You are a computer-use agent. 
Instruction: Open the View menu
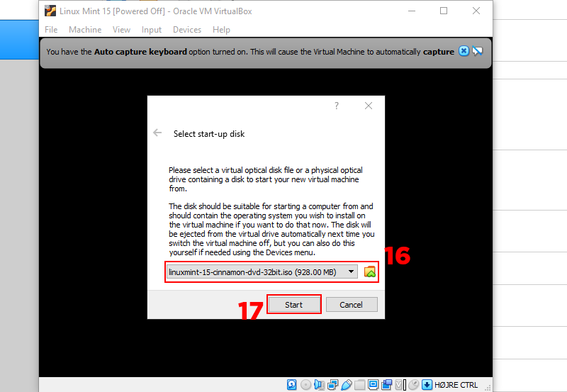tap(121, 30)
